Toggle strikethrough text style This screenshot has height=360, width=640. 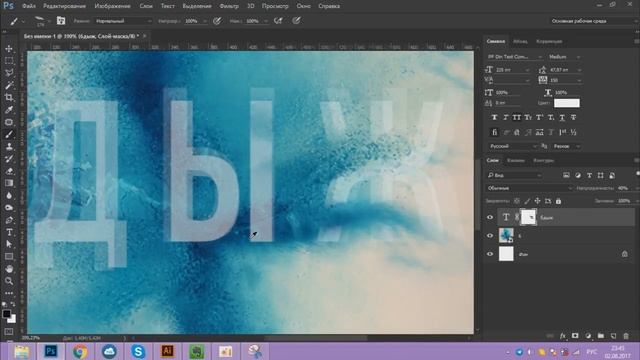point(573,118)
